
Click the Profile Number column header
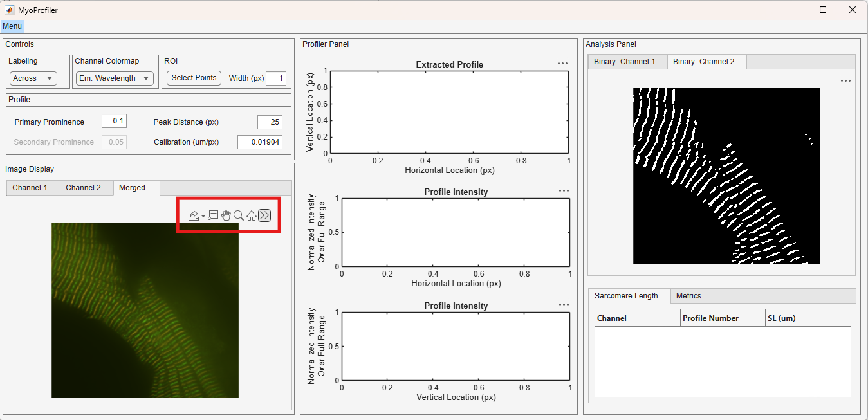click(x=723, y=318)
